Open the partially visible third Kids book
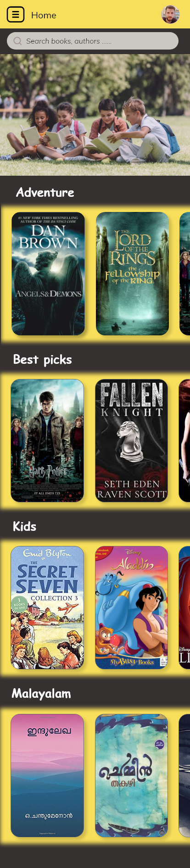This screenshot has height=868, width=190. (x=184, y=607)
